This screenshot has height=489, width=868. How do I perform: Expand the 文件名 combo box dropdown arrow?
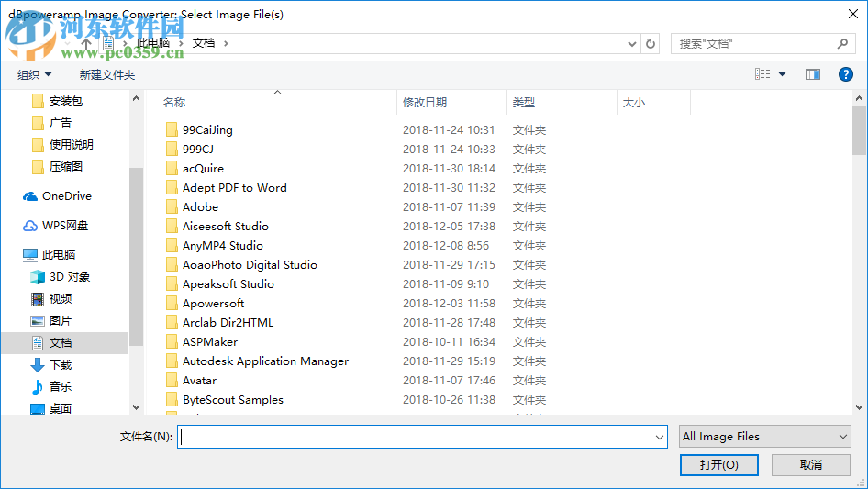pos(660,437)
